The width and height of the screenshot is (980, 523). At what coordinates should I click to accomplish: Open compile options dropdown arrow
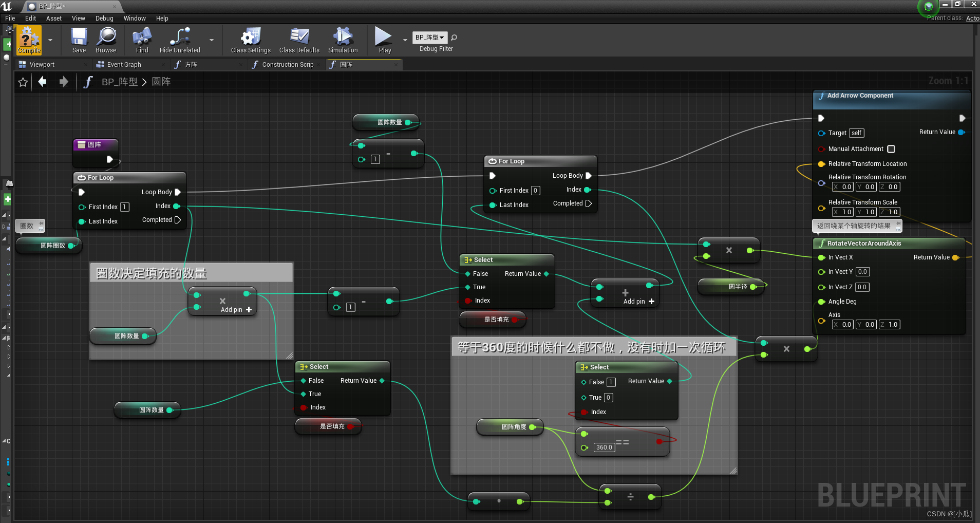coord(50,40)
